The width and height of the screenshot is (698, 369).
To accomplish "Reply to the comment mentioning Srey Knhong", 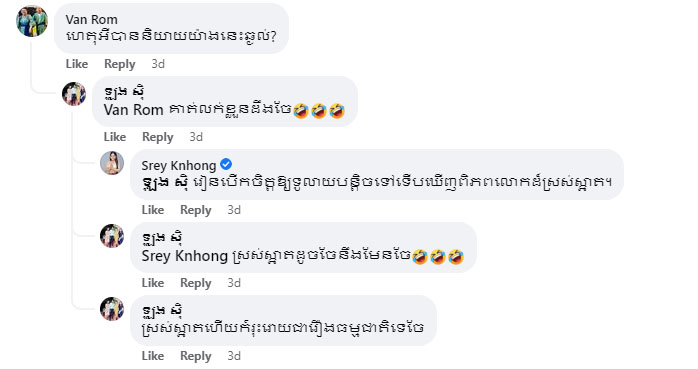I will (x=195, y=283).
